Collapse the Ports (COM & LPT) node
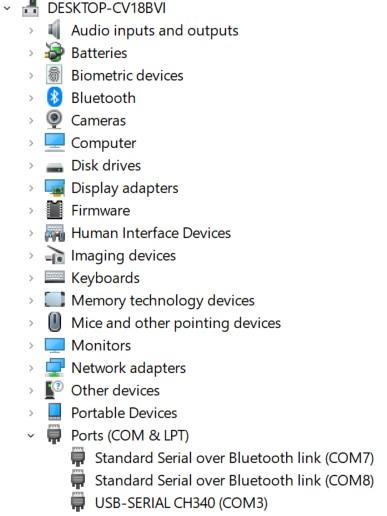The width and height of the screenshot is (387, 516). [x=31, y=435]
